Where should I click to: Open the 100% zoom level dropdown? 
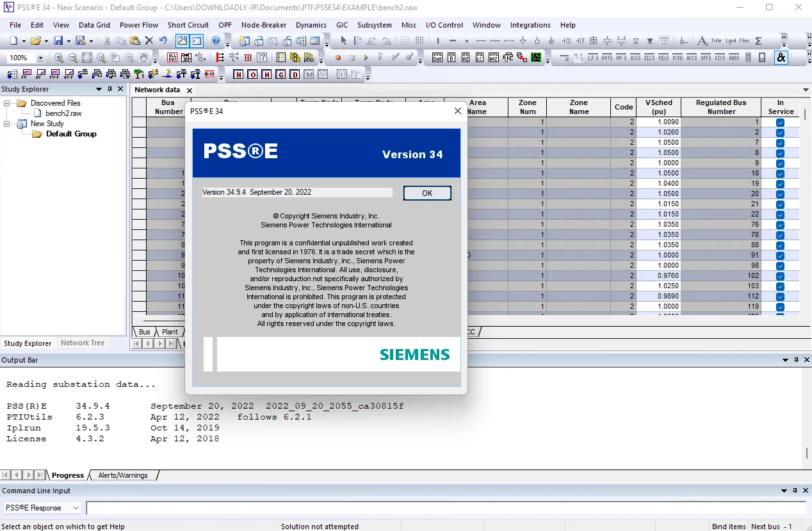point(40,58)
